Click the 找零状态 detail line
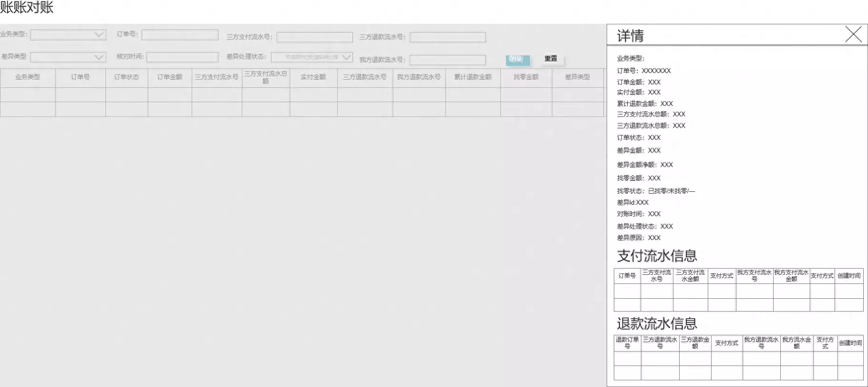868x387 pixels. 656,191
